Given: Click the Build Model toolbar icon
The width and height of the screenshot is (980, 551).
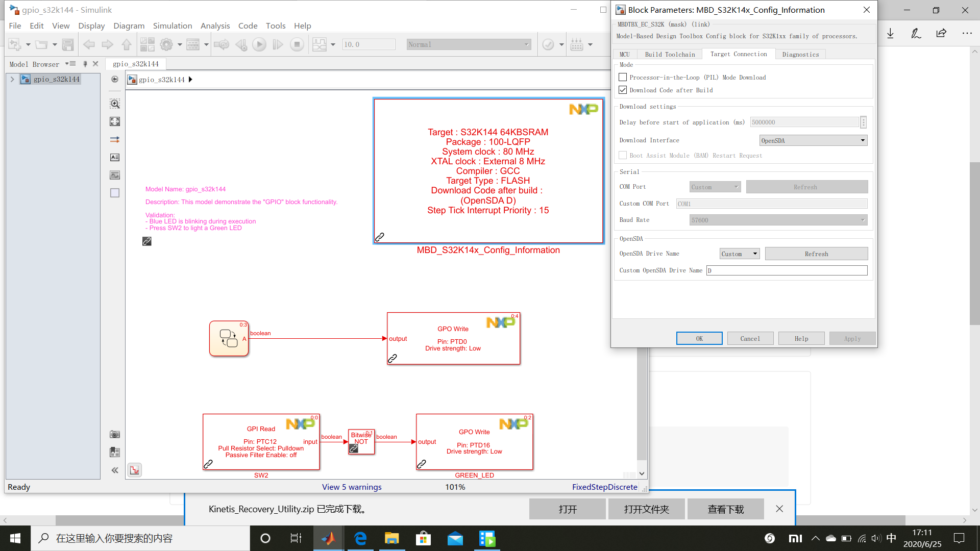Looking at the screenshot, I should point(577,45).
